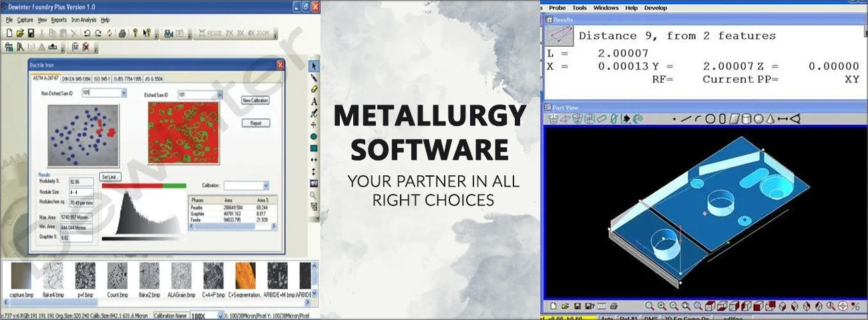Open file using the folder icon
The width and height of the screenshot is (868, 320).
coord(20,33)
